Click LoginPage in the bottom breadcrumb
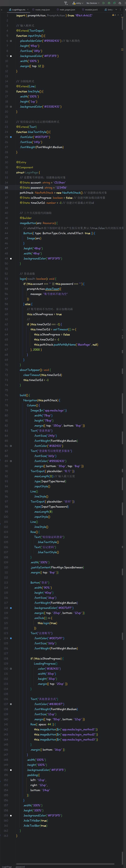The image size is (126, 868). coord(7,866)
